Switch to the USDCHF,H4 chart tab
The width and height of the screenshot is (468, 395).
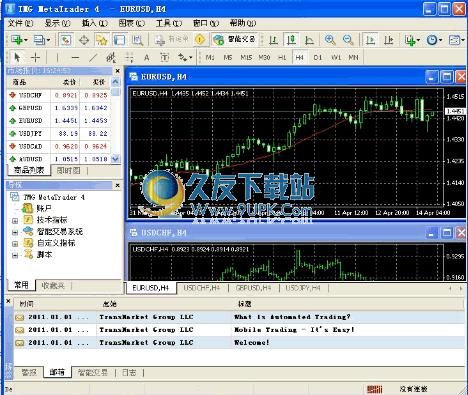202,288
